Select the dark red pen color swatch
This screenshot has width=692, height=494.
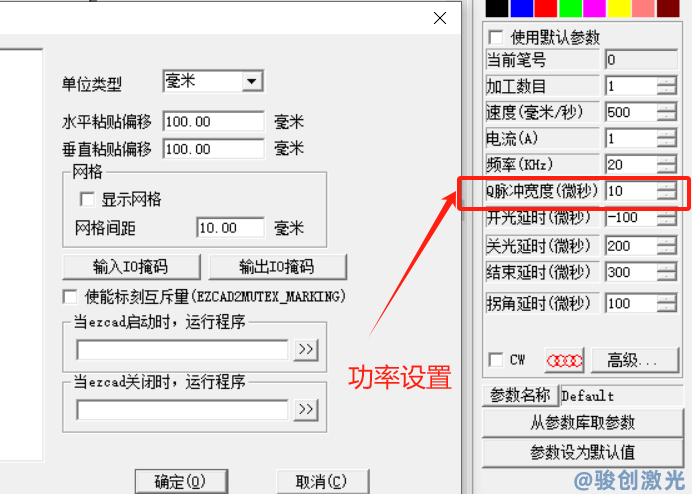668,8
